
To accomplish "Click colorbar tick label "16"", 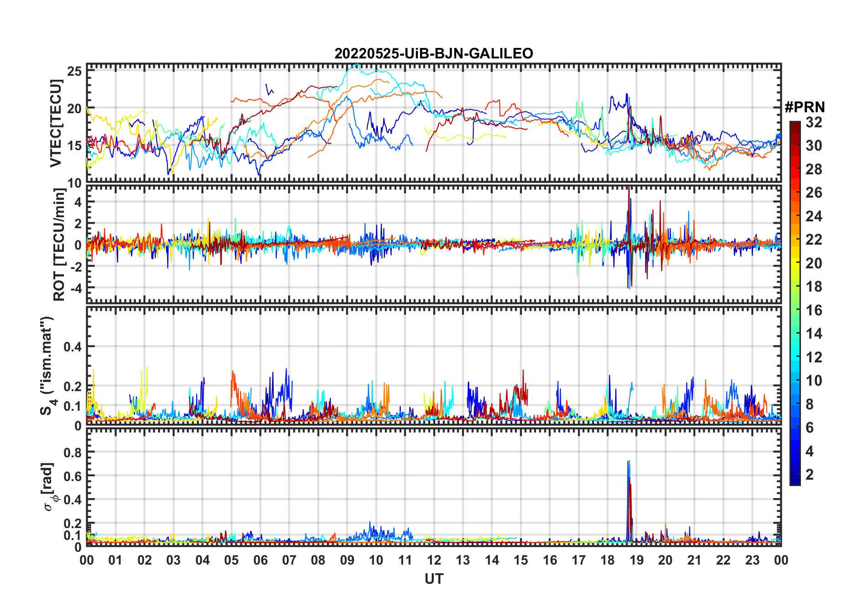I will pyautogui.click(x=814, y=310).
